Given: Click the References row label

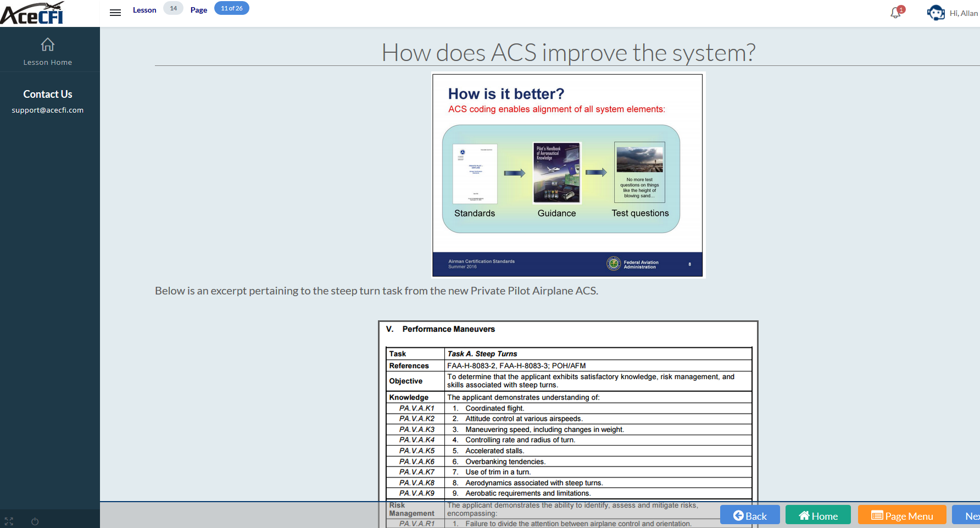Looking at the screenshot, I should [409, 365].
